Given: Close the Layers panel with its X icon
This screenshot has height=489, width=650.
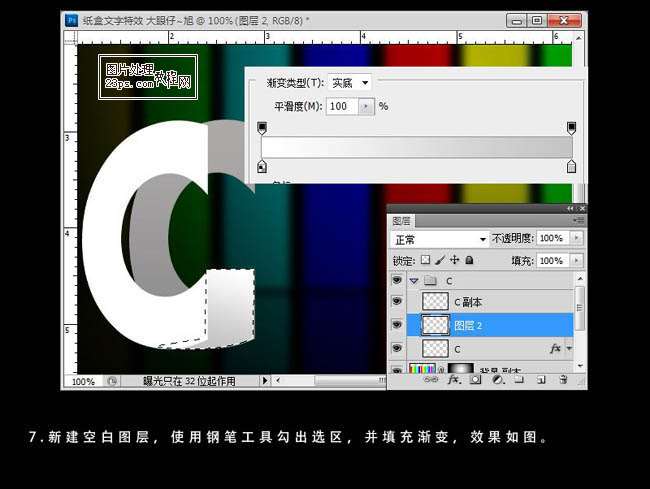Looking at the screenshot, I should (x=582, y=208).
